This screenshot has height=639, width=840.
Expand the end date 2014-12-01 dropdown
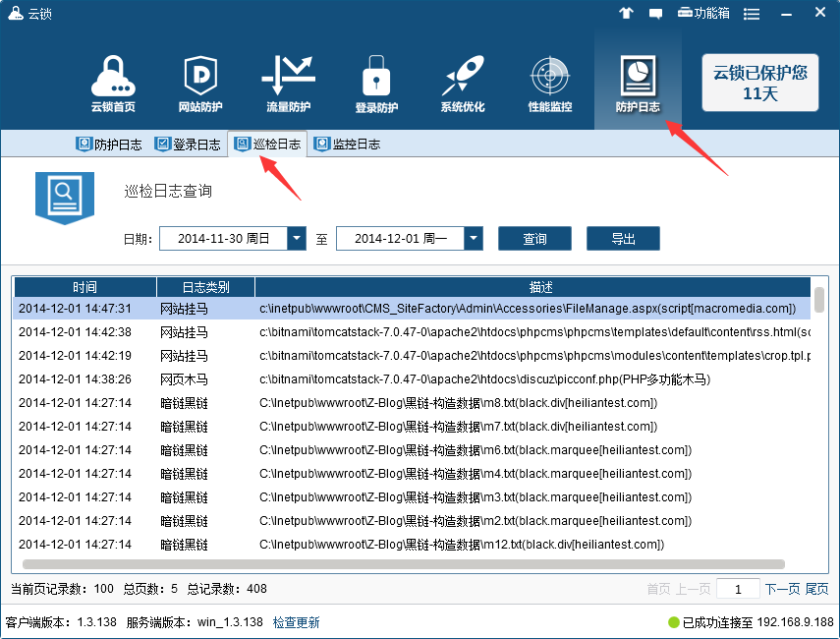point(473,238)
